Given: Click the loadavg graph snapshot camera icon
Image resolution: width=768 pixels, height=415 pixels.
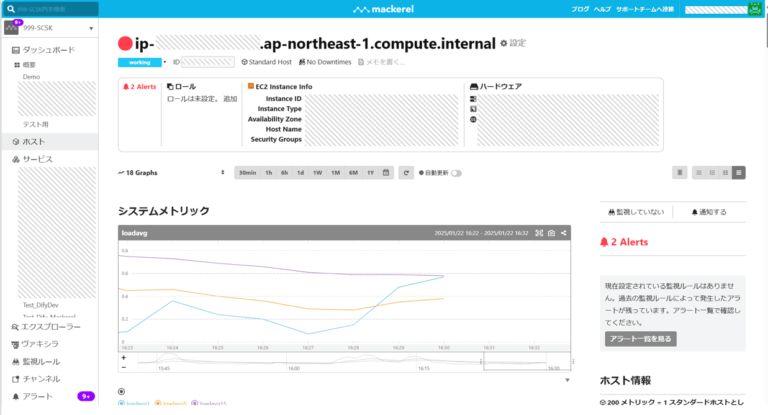Looking at the screenshot, I should (x=551, y=233).
